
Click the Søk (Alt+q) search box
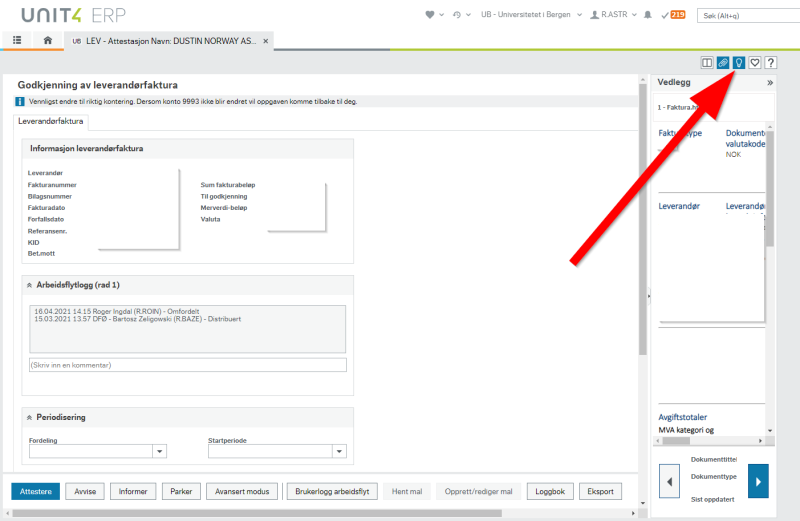coord(748,15)
